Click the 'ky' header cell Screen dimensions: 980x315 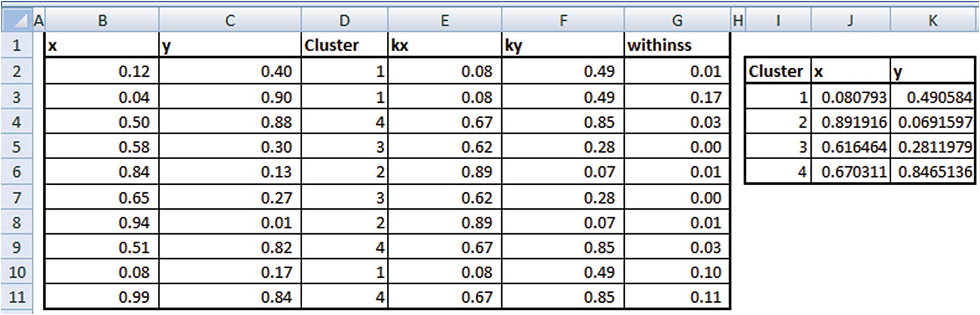(x=563, y=45)
